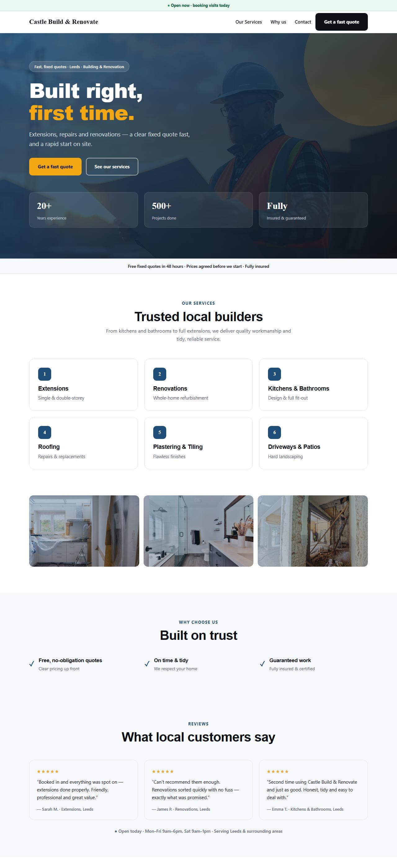Image resolution: width=397 pixels, height=868 pixels.
Task: Click the See our services button
Action: pyautogui.click(x=112, y=166)
